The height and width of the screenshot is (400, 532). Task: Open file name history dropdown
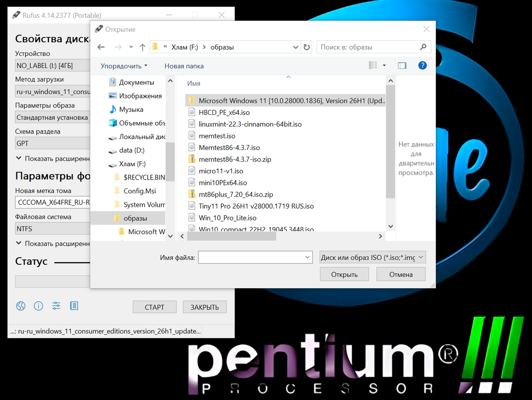pos(308,257)
